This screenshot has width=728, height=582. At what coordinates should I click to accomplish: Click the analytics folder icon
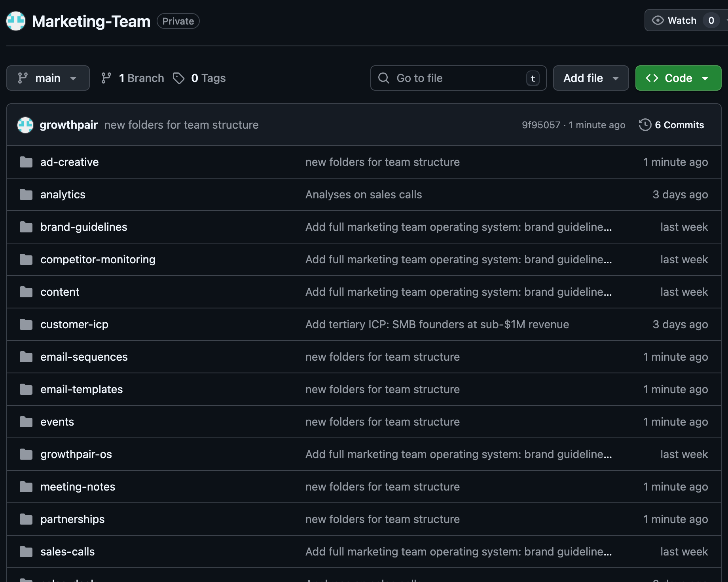coord(26,194)
